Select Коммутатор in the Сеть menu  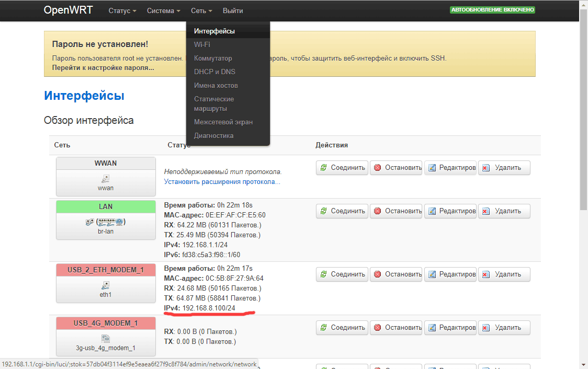pyautogui.click(x=228, y=59)
